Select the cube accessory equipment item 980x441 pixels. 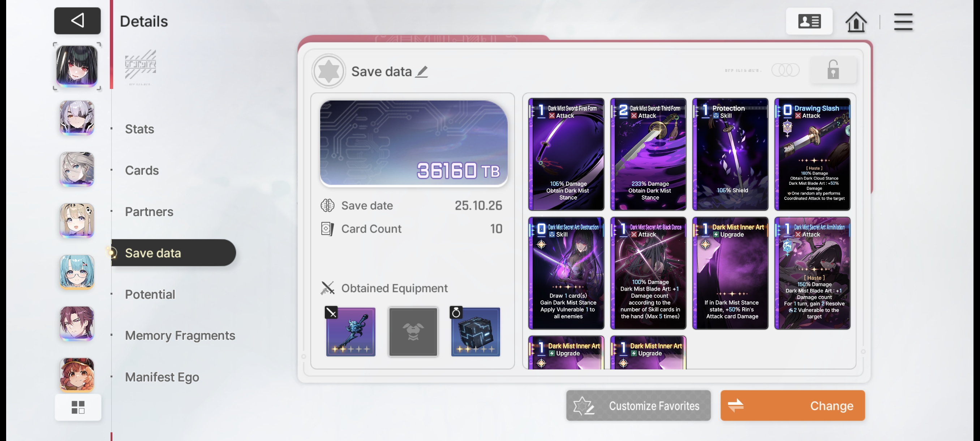pos(476,331)
